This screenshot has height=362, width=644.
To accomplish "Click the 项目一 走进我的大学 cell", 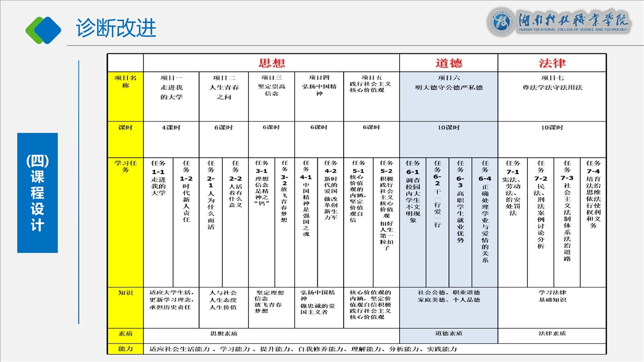I will tap(171, 87).
